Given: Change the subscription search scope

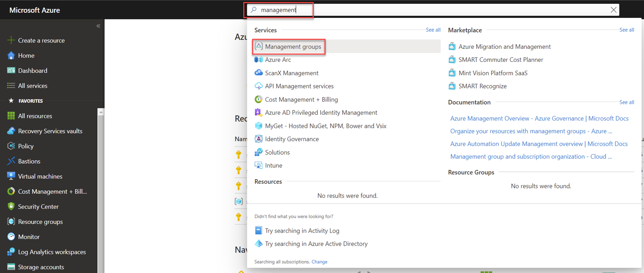Looking at the screenshot, I should (319, 262).
